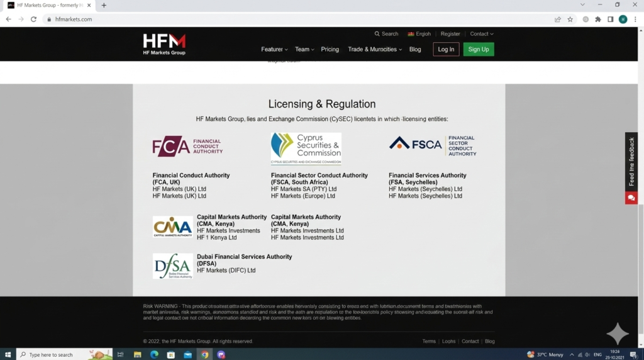Go to the Pricing menu item
The image size is (644, 360).
click(330, 49)
